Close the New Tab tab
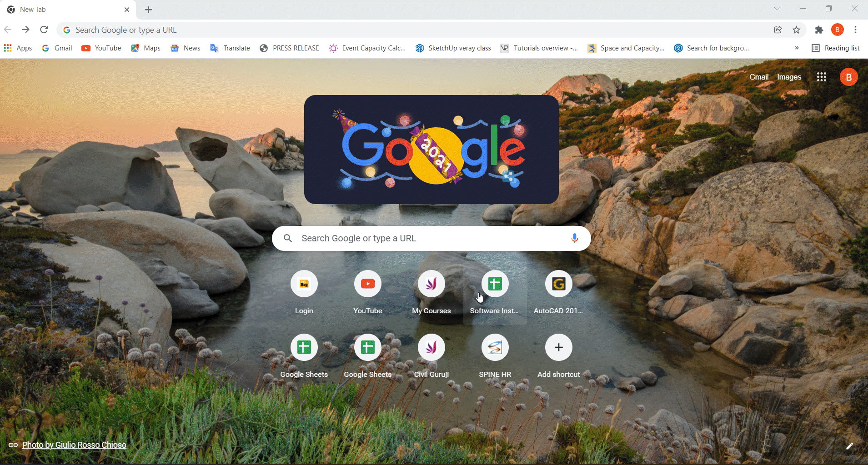 (127, 10)
